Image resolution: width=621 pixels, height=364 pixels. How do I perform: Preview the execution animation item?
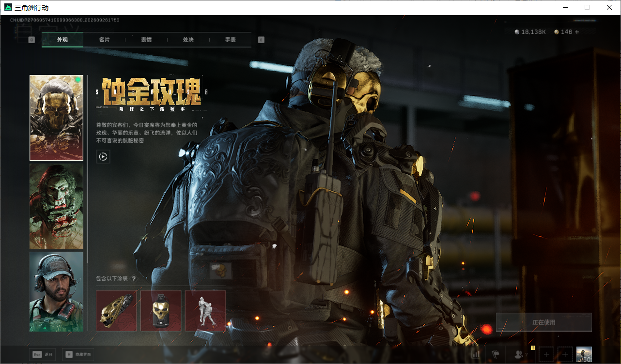pos(205,311)
